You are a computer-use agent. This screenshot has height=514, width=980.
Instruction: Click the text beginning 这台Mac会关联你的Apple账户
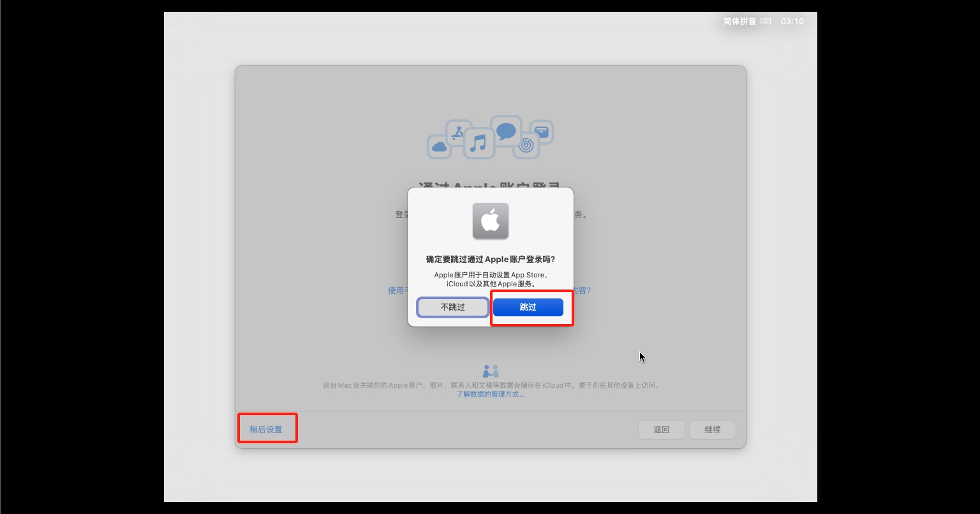click(x=491, y=385)
